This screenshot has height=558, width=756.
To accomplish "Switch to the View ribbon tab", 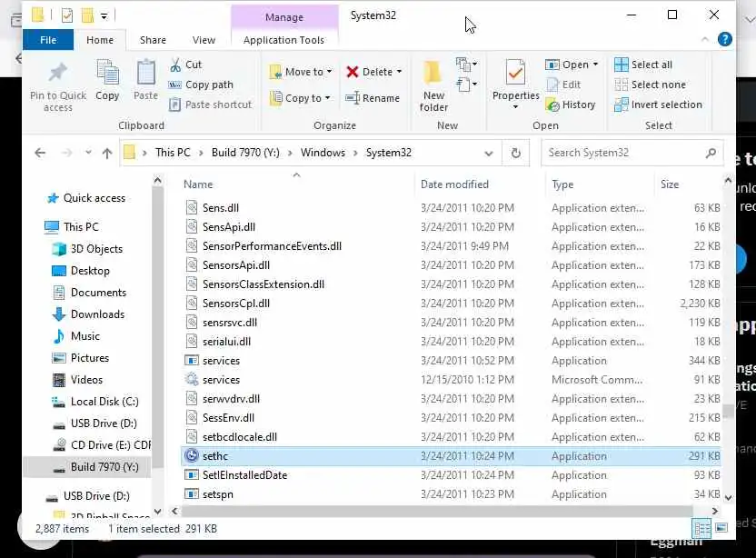I will point(204,40).
